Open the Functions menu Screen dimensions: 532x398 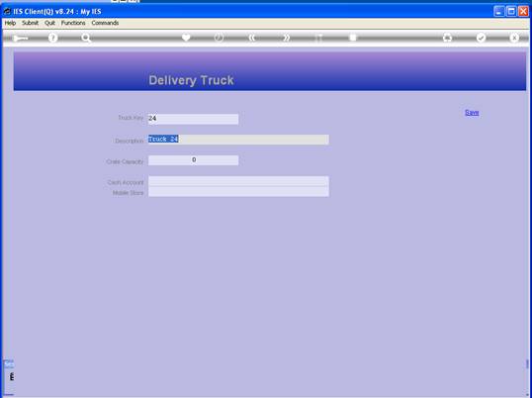tap(73, 23)
